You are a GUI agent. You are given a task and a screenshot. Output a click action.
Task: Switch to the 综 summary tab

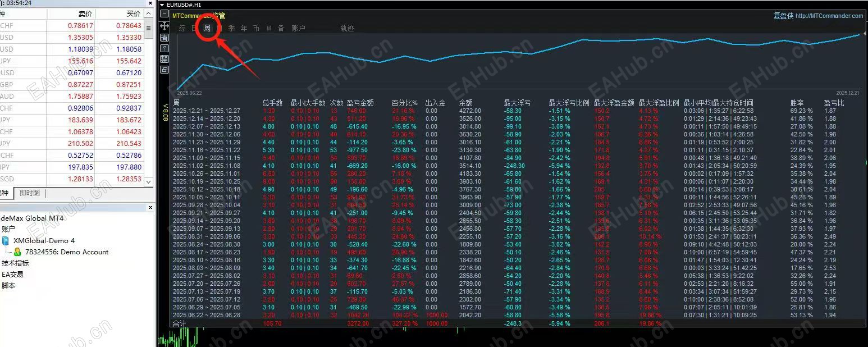click(182, 28)
